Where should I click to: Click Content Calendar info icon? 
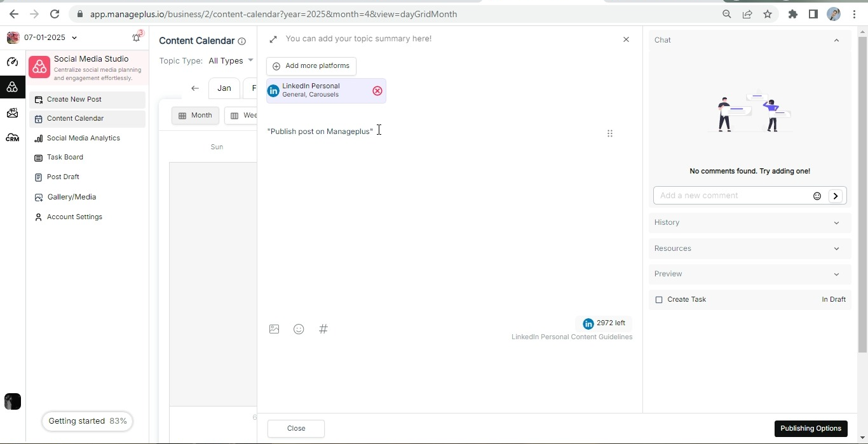click(x=241, y=41)
